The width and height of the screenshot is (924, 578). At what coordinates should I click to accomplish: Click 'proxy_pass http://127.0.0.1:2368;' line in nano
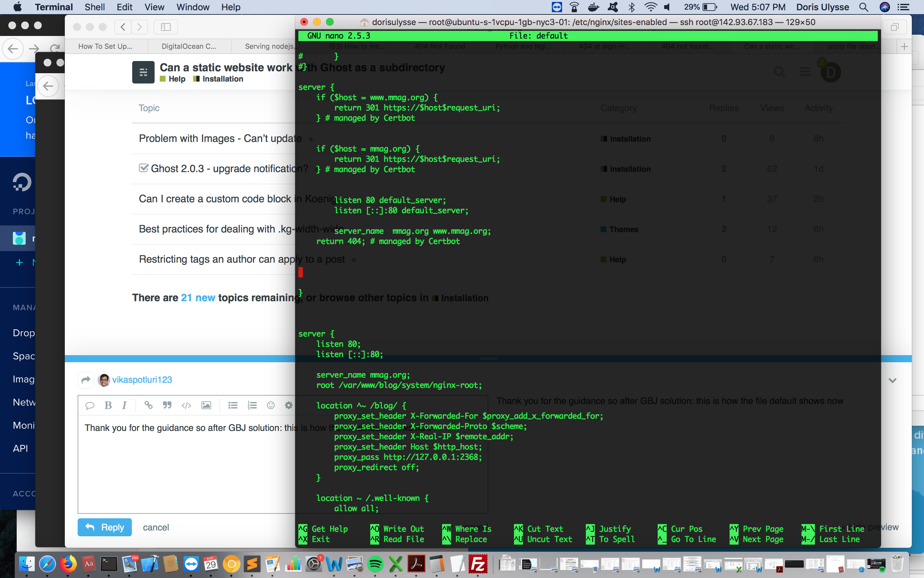point(408,457)
